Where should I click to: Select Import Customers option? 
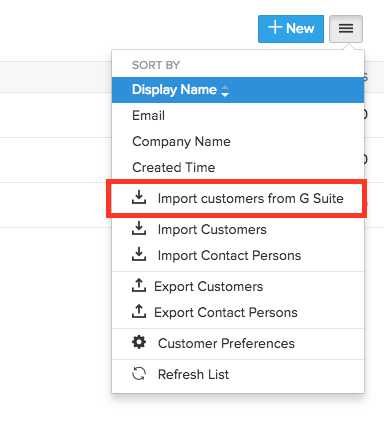point(238,230)
